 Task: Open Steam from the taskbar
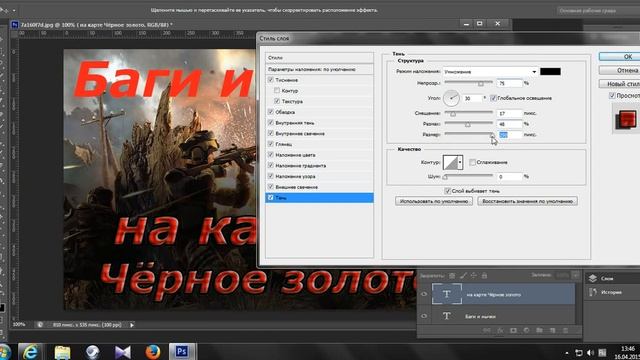pyautogui.click(x=93, y=352)
